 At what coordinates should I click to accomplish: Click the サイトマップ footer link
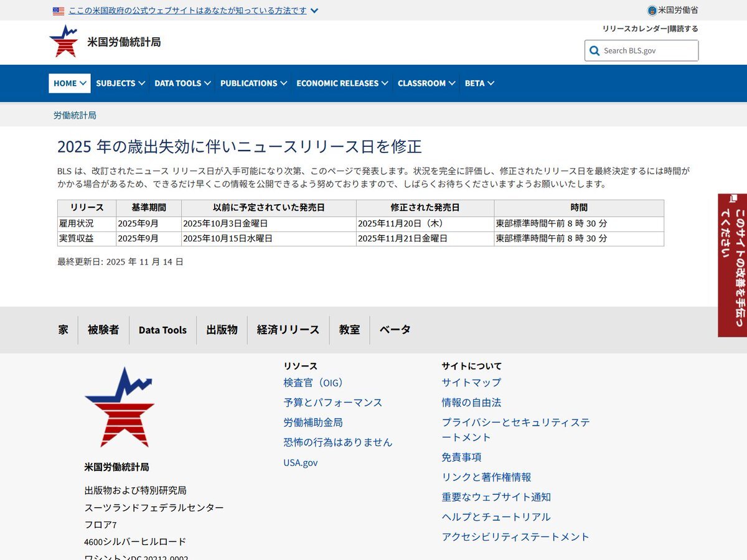pos(471,383)
